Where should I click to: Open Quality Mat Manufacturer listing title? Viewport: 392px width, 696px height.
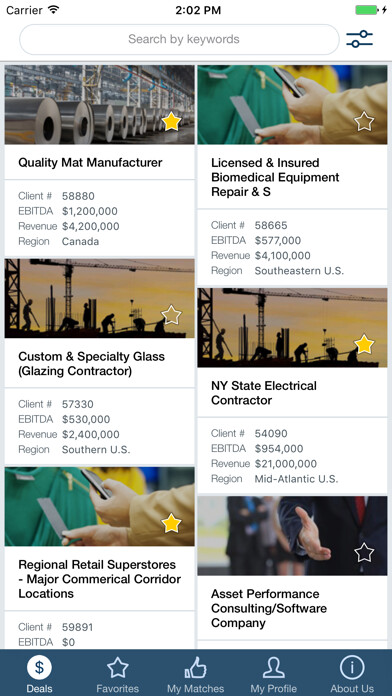click(x=90, y=162)
